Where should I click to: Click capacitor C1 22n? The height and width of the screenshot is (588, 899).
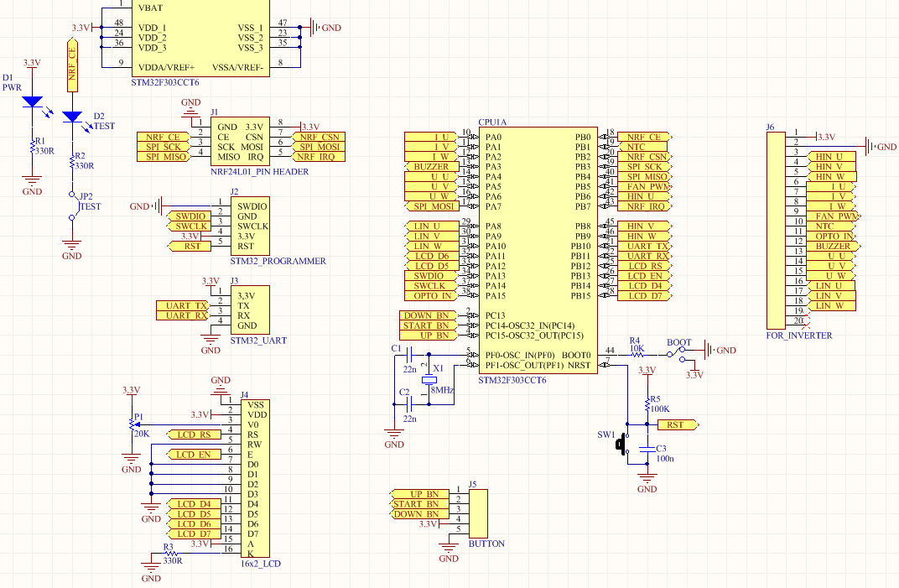point(409,355)
